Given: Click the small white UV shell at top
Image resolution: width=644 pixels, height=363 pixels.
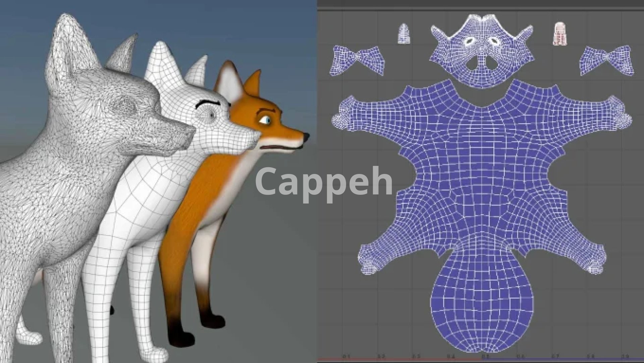Looking at the screenshot, I should coord(405,34).
